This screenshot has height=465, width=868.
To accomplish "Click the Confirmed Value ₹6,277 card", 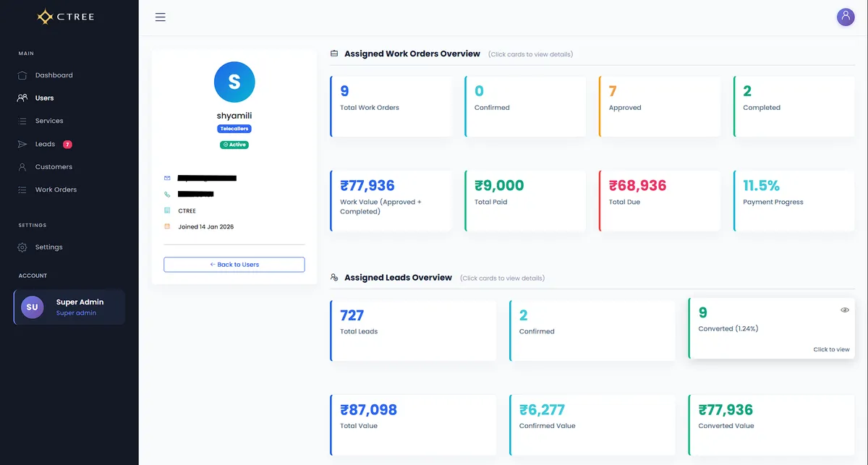I will tap(592, 425).
